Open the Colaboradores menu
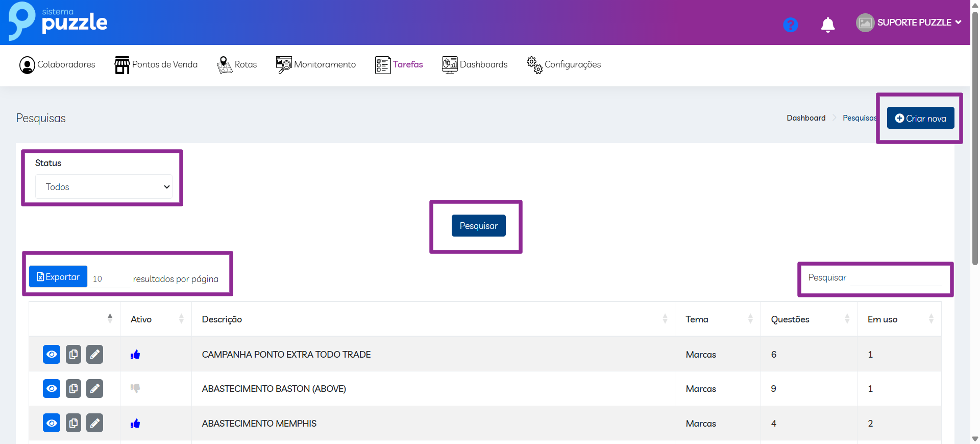This screenshot has height=444, width=980. [x=57, y=65]
